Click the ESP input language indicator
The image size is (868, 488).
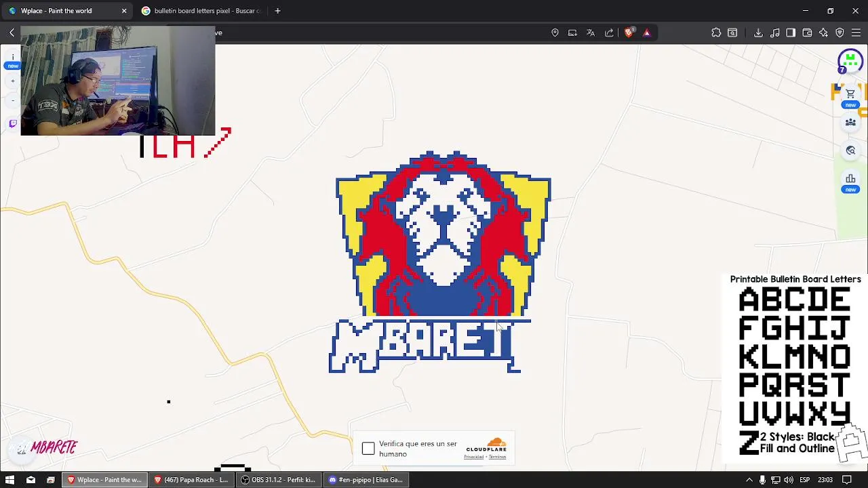tap(805, 480)
